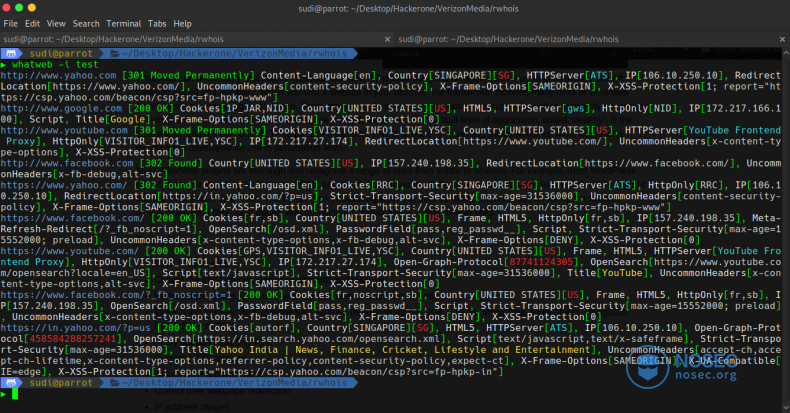Click the folder icon in top prompt path
The image size is (790, 413).
coord(115,53)
